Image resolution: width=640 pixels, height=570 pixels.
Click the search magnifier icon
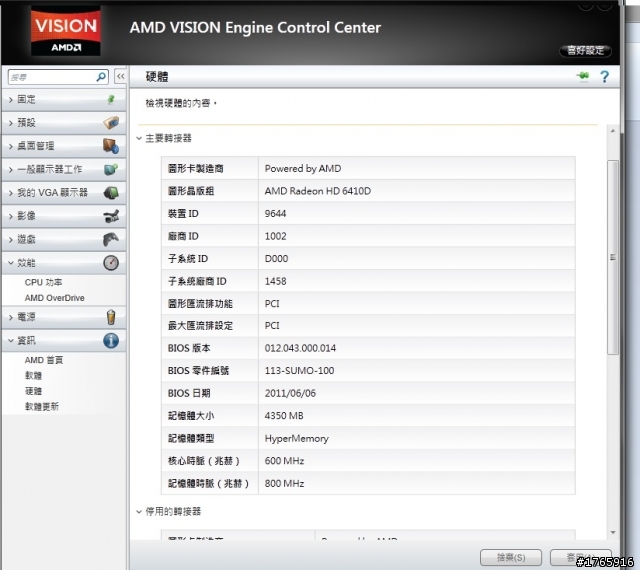click(101, 76)
